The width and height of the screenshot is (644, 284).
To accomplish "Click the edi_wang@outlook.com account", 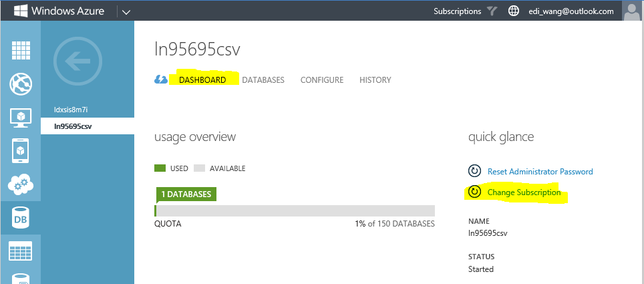I will 571,11.
